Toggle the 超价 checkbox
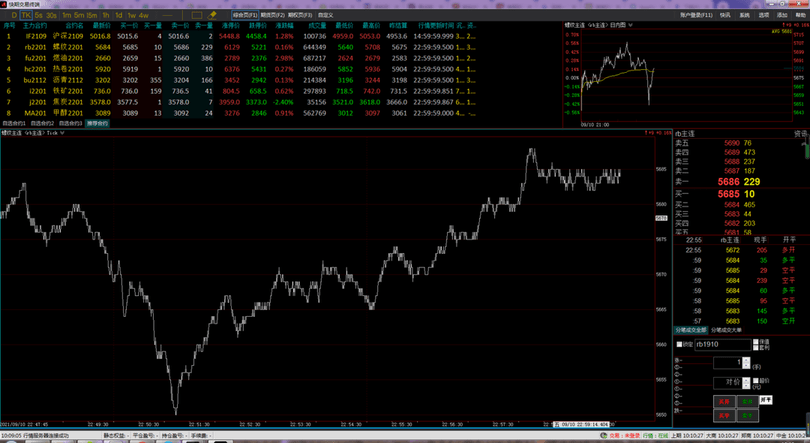 click(756, 381)
